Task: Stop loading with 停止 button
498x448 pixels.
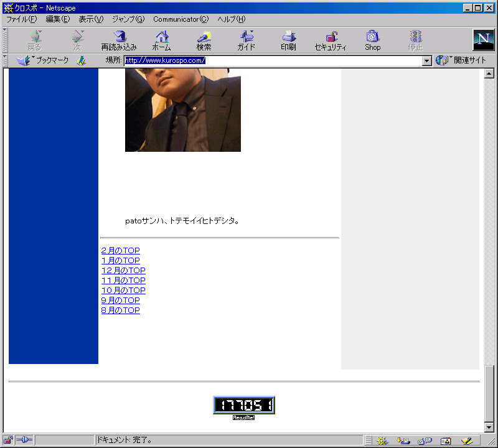Action: 415,40
